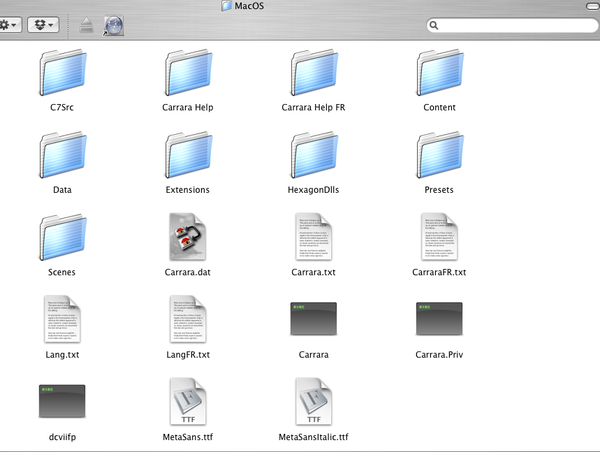Click the "MetaSans.ttf" file name
This screenshot has height=452, width=600.
[x=188, y=437]
